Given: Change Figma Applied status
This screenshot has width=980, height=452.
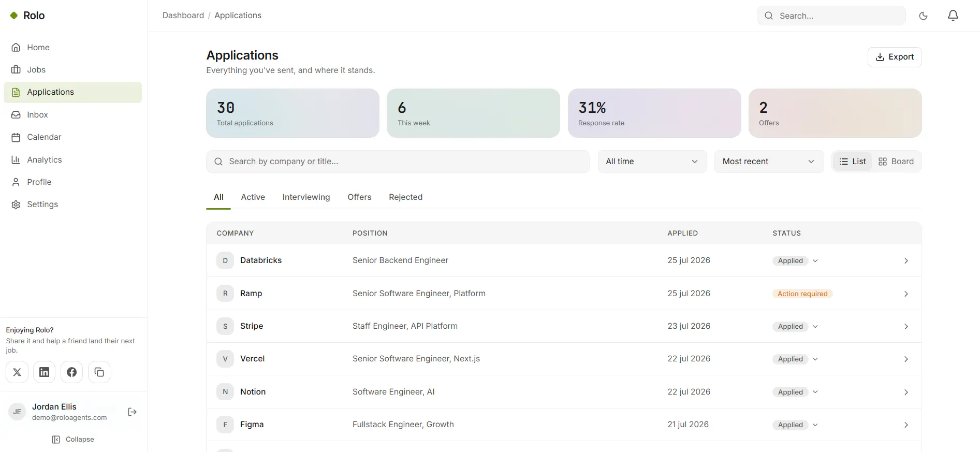Looking at the screenshot, I should [796, 425].
